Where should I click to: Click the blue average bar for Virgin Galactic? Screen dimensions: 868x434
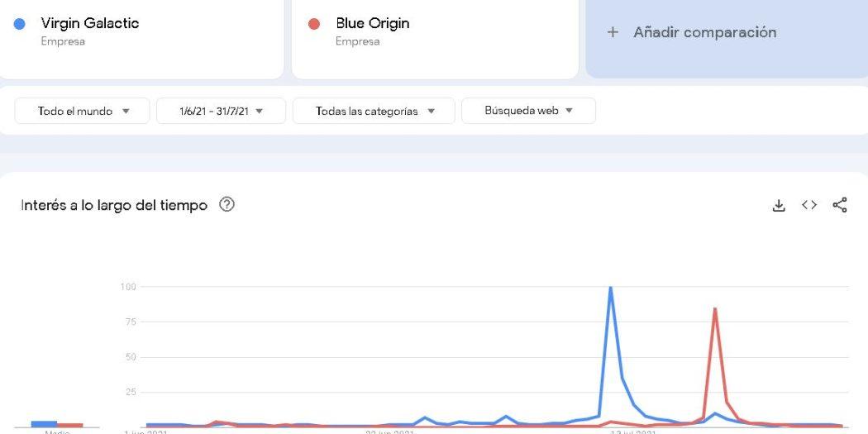(45, 424)
